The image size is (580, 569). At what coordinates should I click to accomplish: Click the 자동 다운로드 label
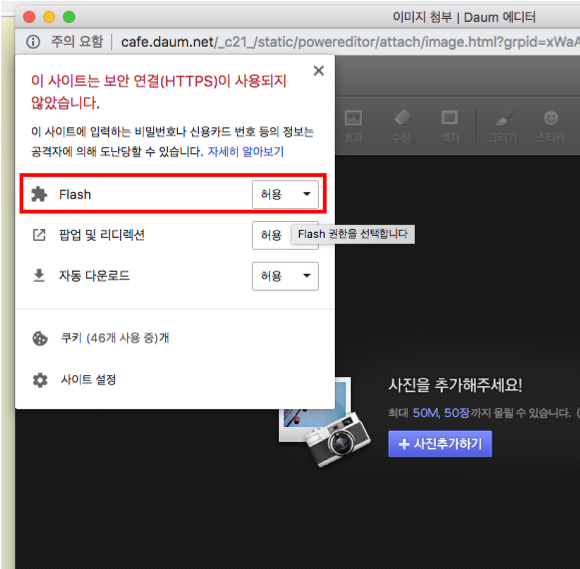(94, 276)
